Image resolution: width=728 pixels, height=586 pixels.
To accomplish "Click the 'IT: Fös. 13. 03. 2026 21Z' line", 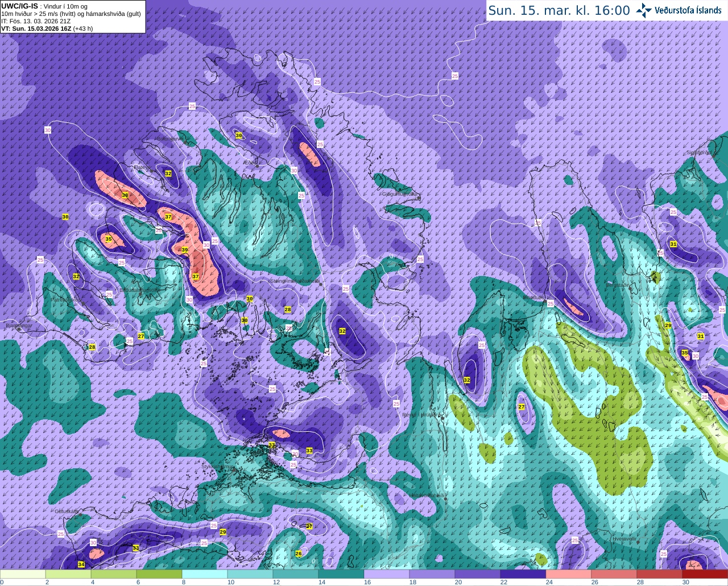I will pyautogui.click(x=36, y=20).
